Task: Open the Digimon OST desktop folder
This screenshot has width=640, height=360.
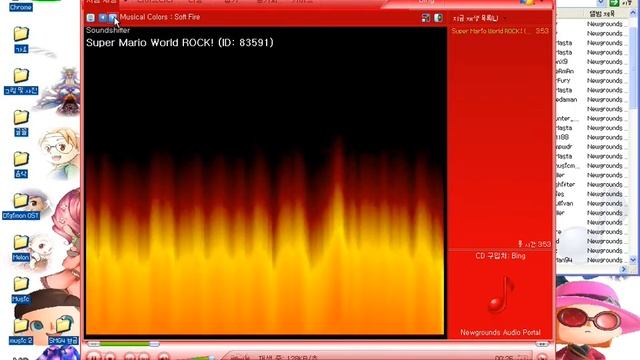Action: coord(21,207)
